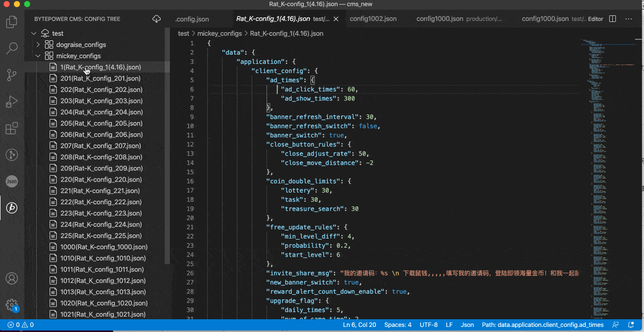Click the code minimap
The image size is (644, 332).
609,179
